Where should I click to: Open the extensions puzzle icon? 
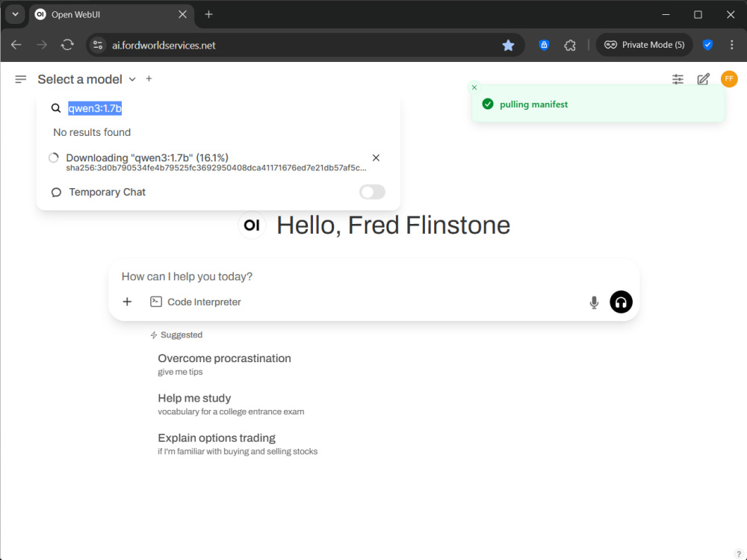(570, 46)
